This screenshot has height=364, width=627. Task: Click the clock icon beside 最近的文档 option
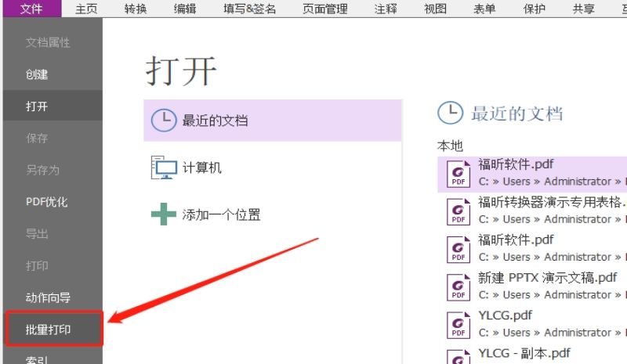click(164, 121)
